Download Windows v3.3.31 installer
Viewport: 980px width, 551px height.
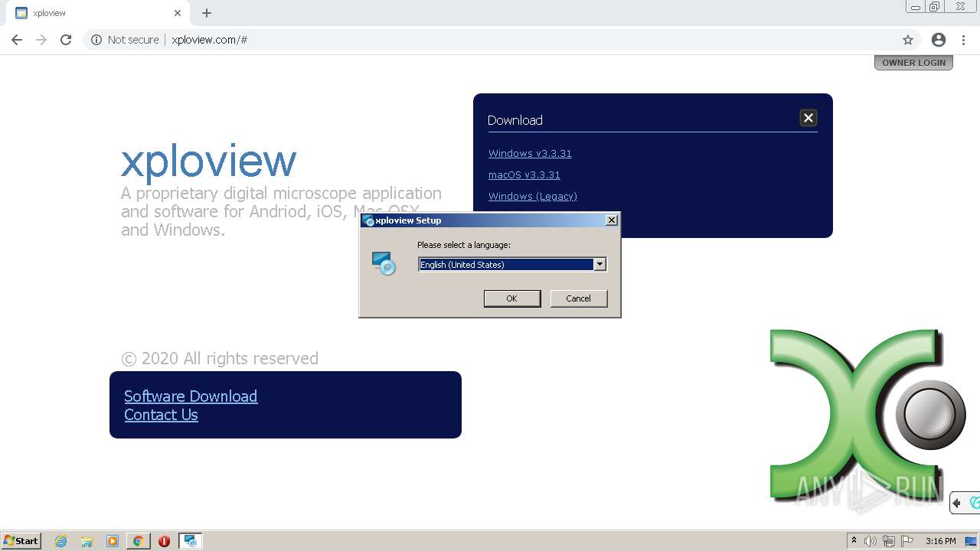coord(530,154)
